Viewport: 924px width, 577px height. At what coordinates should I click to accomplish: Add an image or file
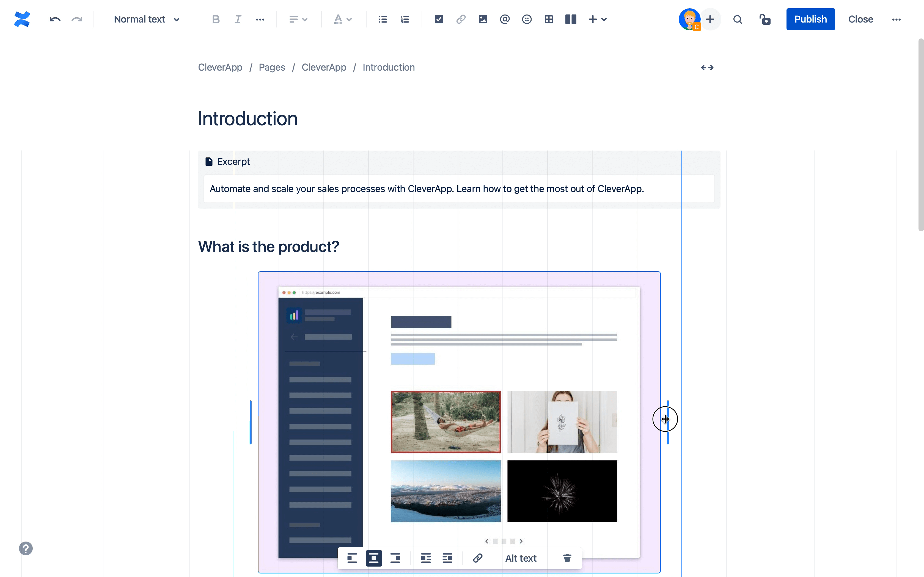[x=483, y=20]
